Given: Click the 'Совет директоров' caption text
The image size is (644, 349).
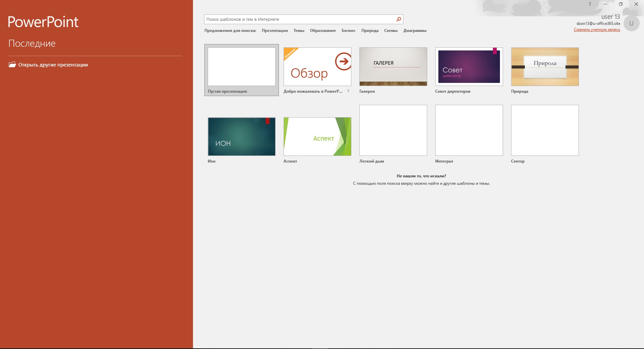Looking at the screenshot, I should tap(453, 91).
